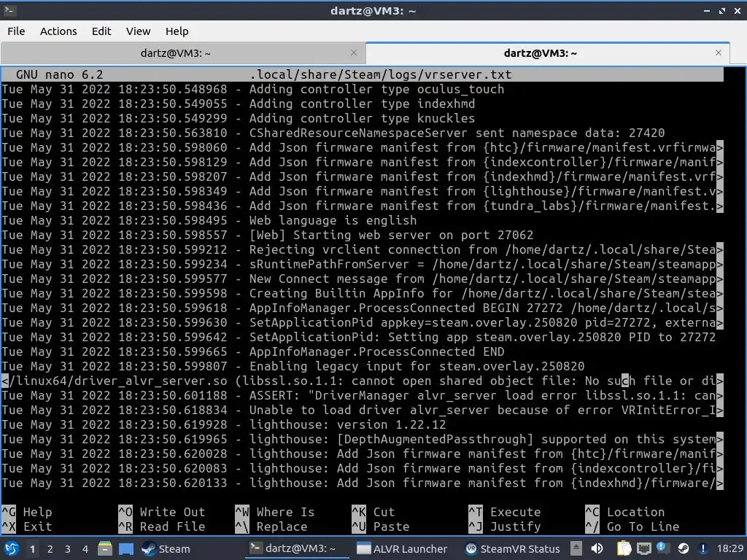The width and height of the screenshot is (747, 560).
Task: Click the Steam tray icon
Action: click(x=683, y=548)
